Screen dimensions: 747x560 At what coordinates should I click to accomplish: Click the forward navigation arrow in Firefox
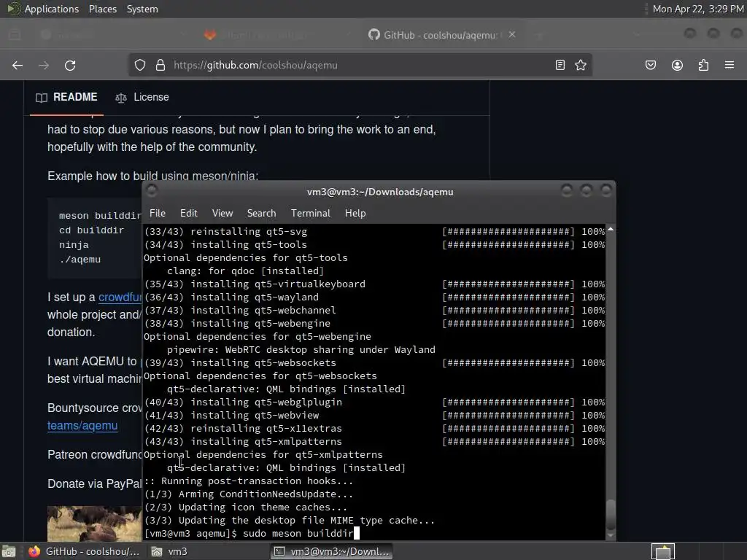44,65
